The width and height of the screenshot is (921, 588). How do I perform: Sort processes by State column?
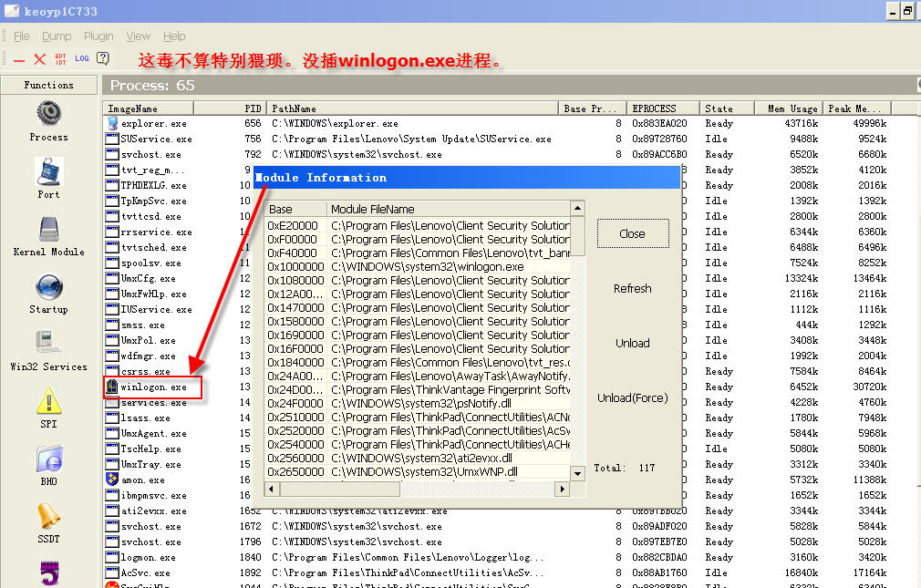727,108
